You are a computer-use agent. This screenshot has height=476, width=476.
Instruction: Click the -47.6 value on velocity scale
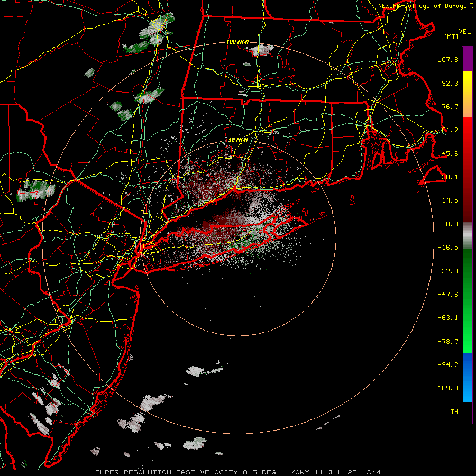(x=448, y=295)
